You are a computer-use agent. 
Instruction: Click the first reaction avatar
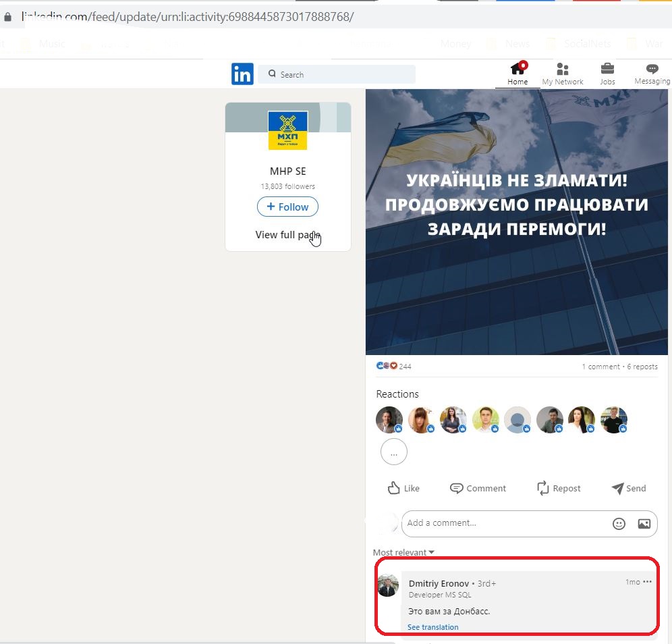389,420
